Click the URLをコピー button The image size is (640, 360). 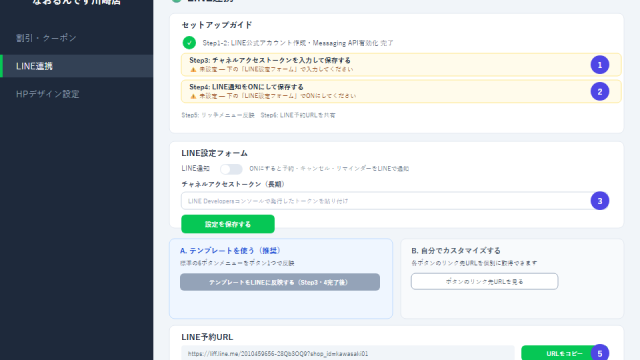(x=564, y=353)
